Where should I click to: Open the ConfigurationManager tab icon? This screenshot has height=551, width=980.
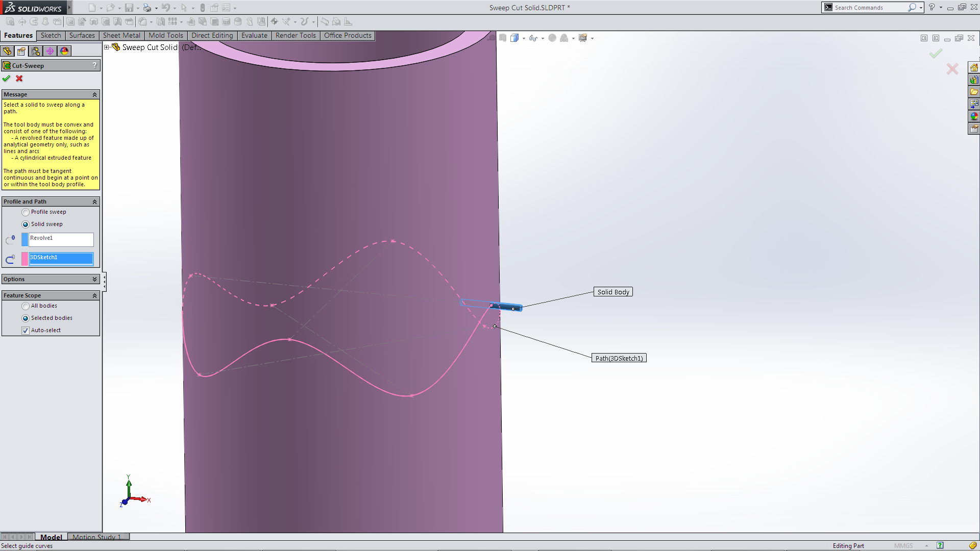coord(36,51)
